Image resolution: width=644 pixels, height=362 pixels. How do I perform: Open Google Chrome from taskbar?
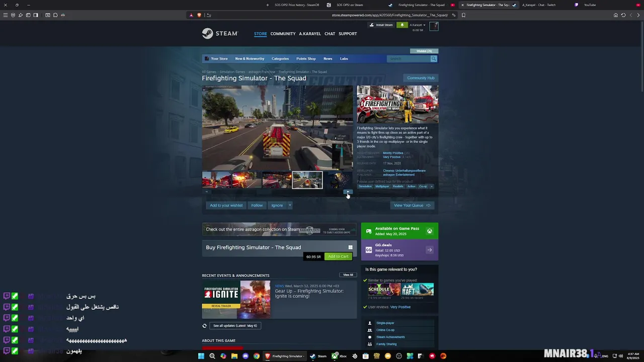click(256, 356)
